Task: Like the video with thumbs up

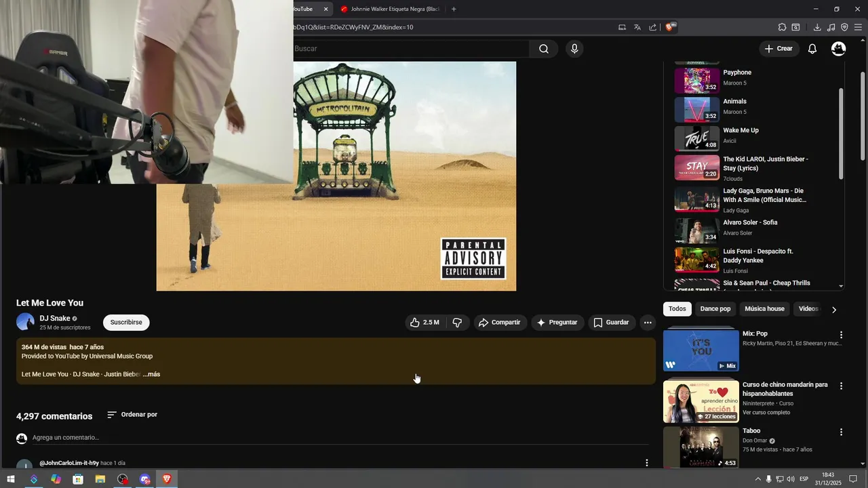Action: [425, 323]
